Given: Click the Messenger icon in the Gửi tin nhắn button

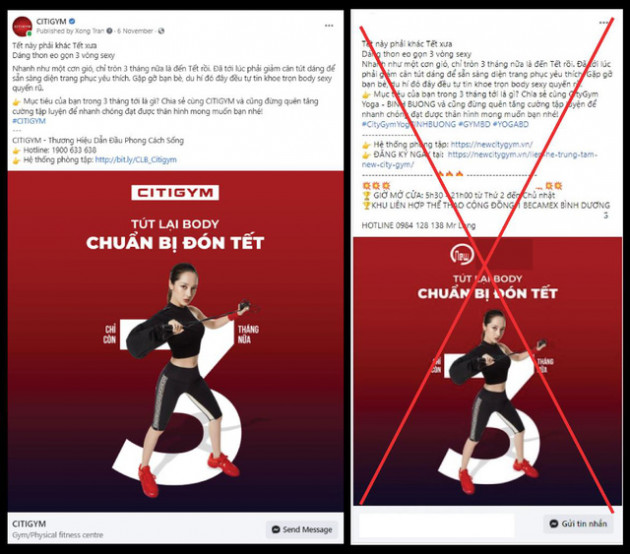Looking at the screenshot, I should pyautogui.click(x=554, y=523).
